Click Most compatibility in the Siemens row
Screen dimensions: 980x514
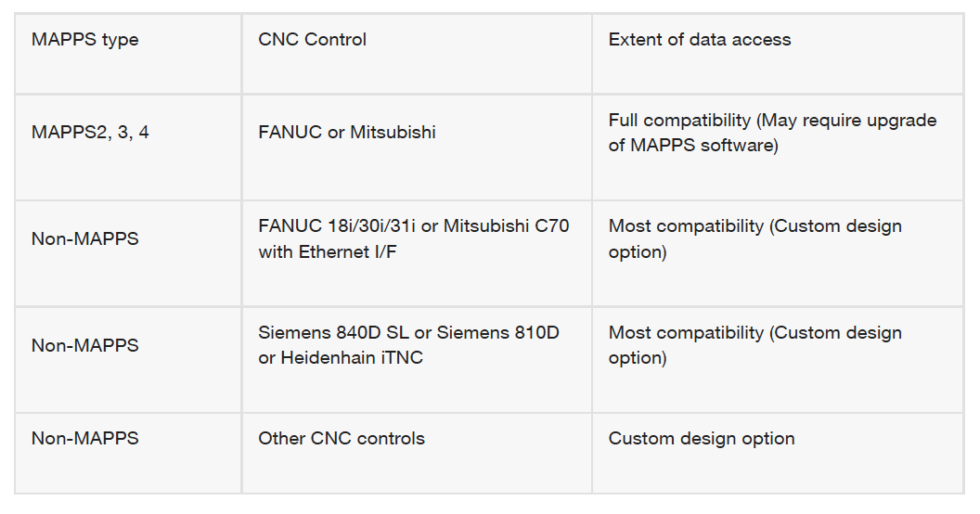[x=687, y=333]
